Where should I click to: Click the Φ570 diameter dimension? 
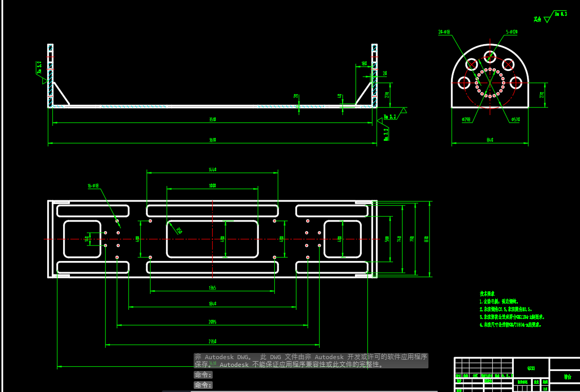515,120
